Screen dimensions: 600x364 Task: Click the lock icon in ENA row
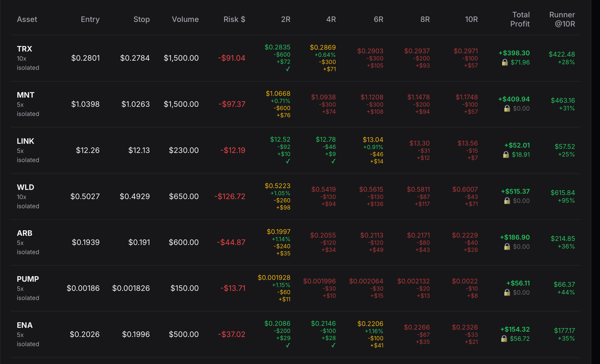504,339
